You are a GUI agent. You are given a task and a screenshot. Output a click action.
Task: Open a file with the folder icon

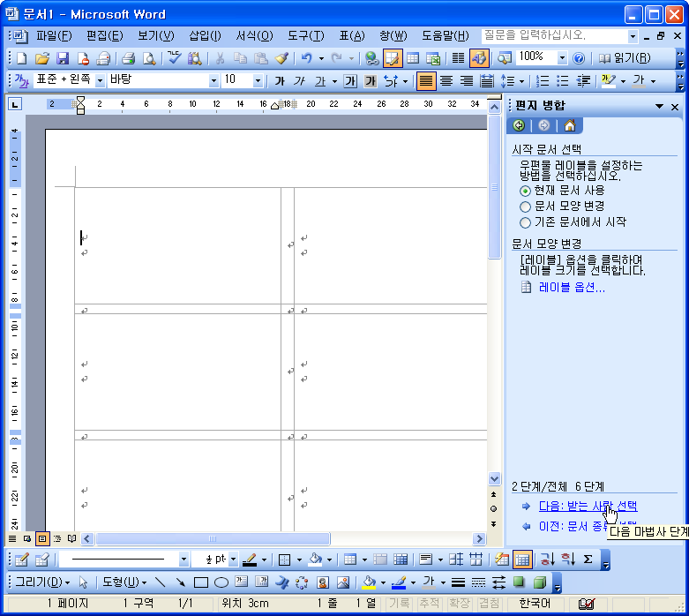42,58
